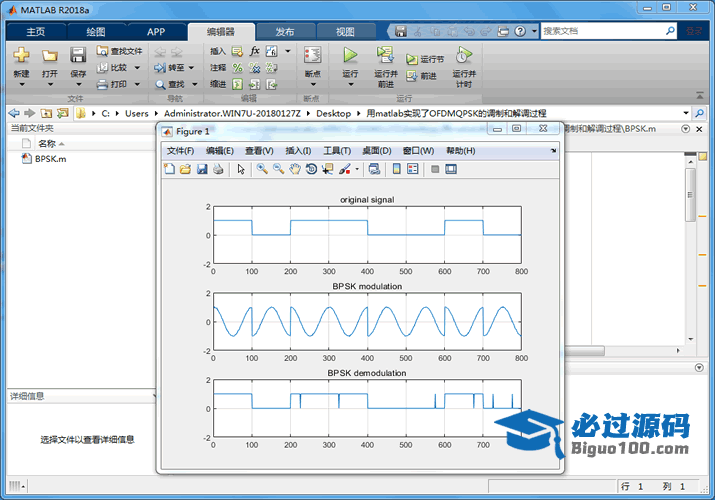The image size is (715, 500).
Task: Click the back arrow in address bar
Action: click(14, 113)
